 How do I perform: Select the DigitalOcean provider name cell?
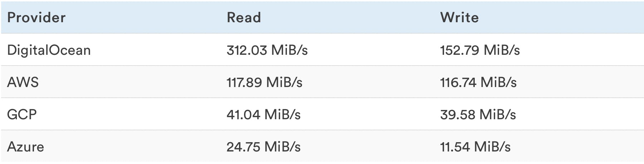(x=49, y=50)
